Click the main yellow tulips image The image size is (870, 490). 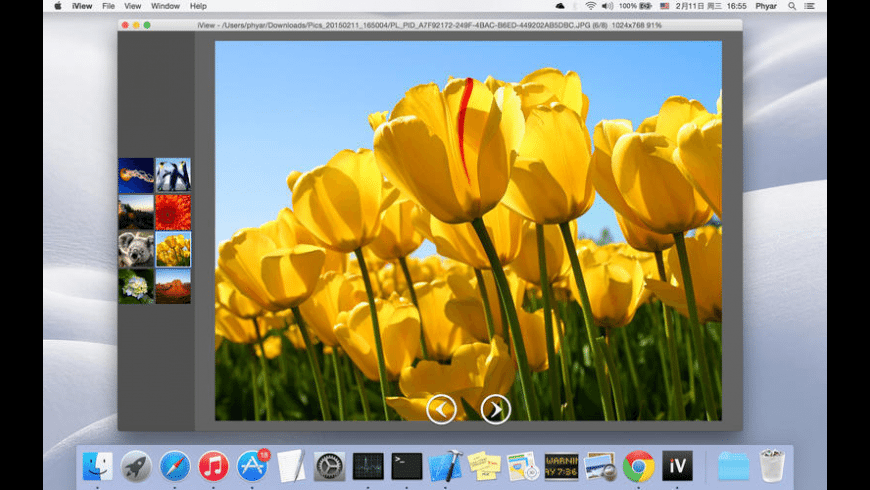click(468, 231)
